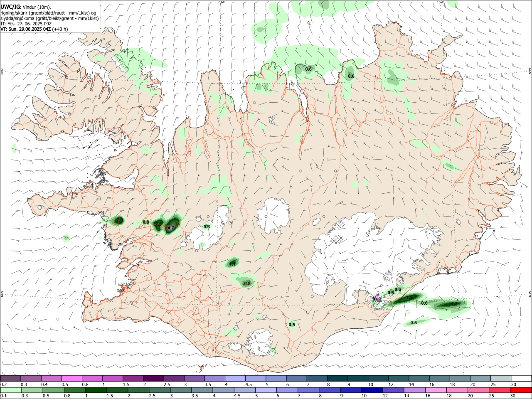Pick the upper snow legend swatch labeled 4.5
Viewport: 532px width, 399px height.
click(x=255, y=379)
